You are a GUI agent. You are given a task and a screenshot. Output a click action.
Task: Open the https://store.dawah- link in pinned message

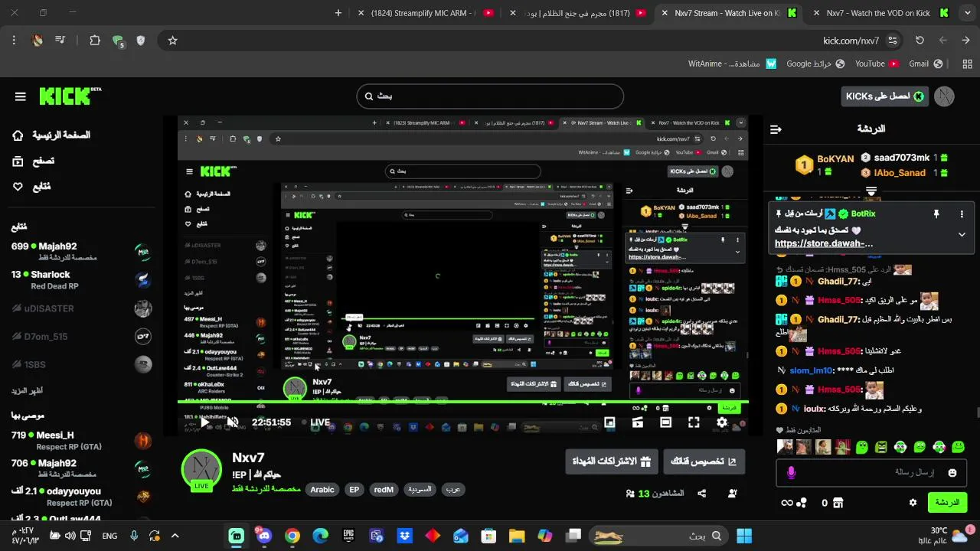[824, 243]
